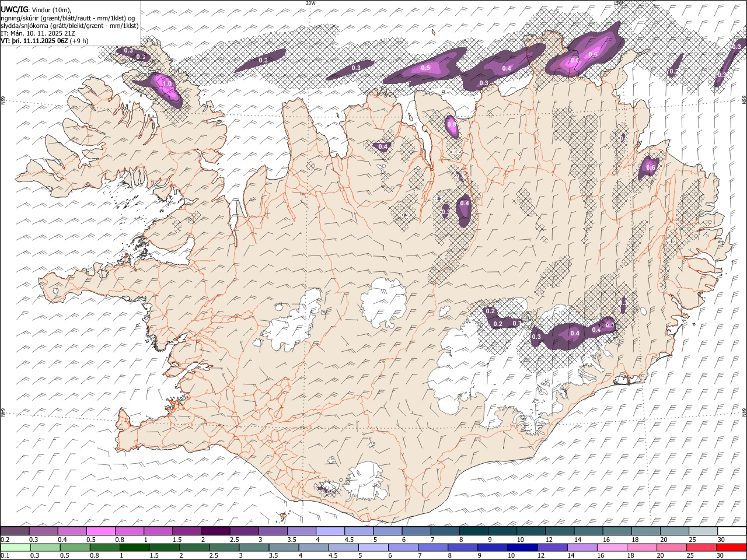The image size is (747, 560).
Task: Click the "0.5" value in the north coast snow band
Action: coord(426,68)
